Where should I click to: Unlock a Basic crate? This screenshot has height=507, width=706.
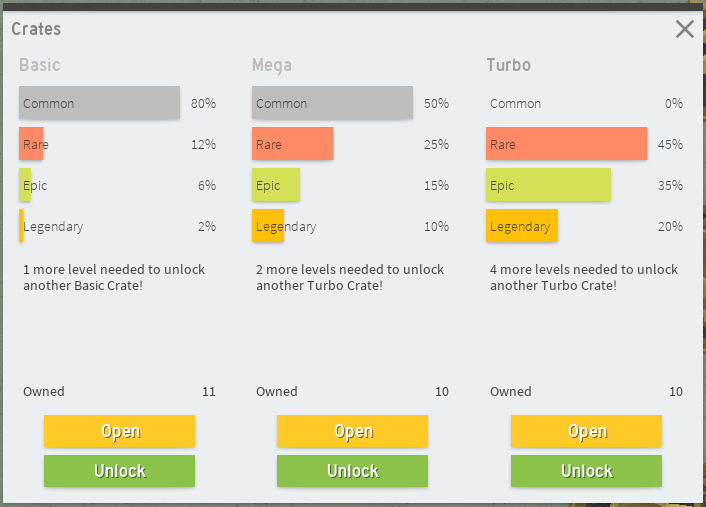point(119,471)
